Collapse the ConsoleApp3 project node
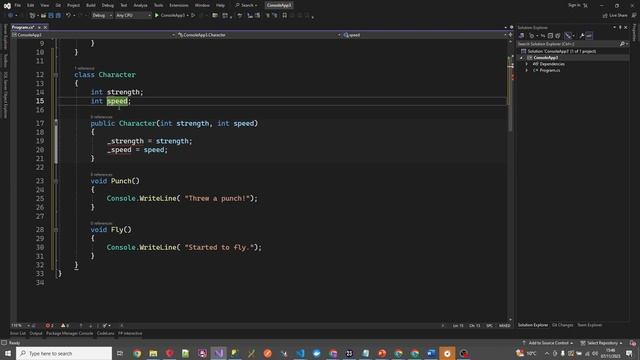Screen dimensions: 640x360 [521, 58]
